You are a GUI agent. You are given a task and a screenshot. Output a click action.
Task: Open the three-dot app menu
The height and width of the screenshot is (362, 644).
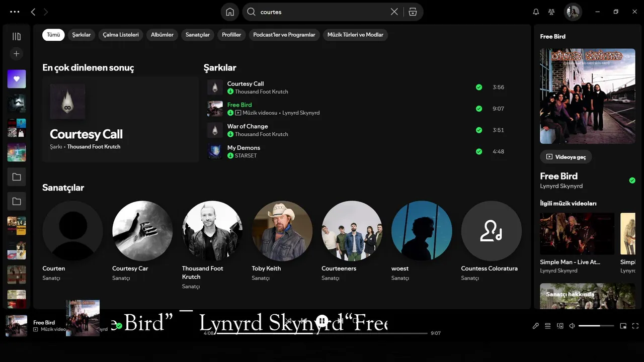(x=15, y=12)
